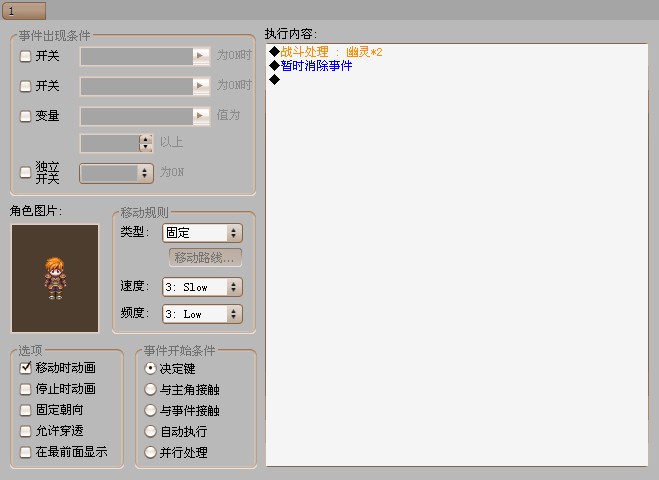This screenshot has height=480, width=659.
Task: Click the character graphic preview image
Action: [x=55, y=278]
